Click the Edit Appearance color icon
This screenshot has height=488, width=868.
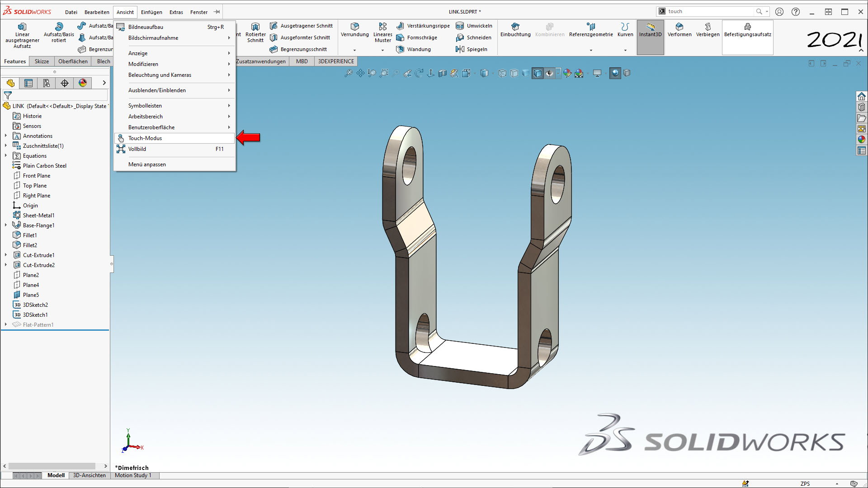point(567,73)
